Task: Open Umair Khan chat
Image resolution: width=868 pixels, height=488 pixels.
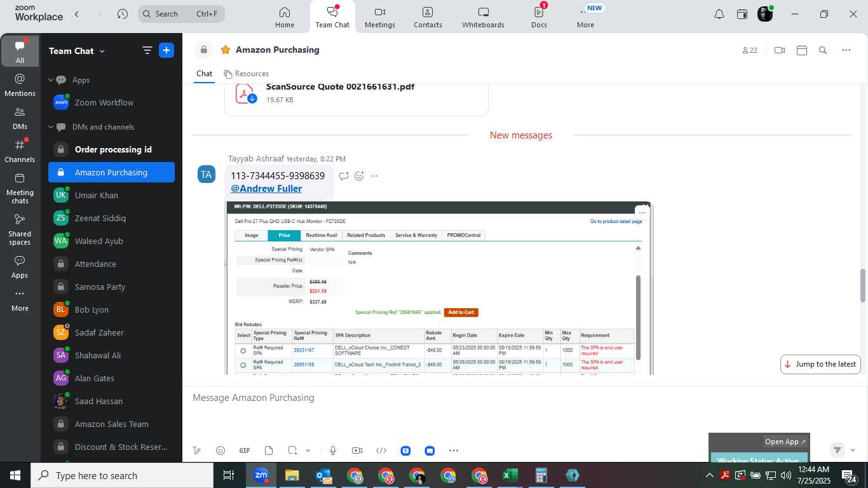Action: 111,195
